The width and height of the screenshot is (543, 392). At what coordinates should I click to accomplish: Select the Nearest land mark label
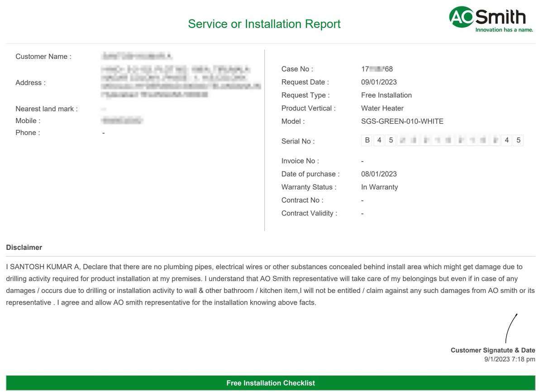[47, 109]
